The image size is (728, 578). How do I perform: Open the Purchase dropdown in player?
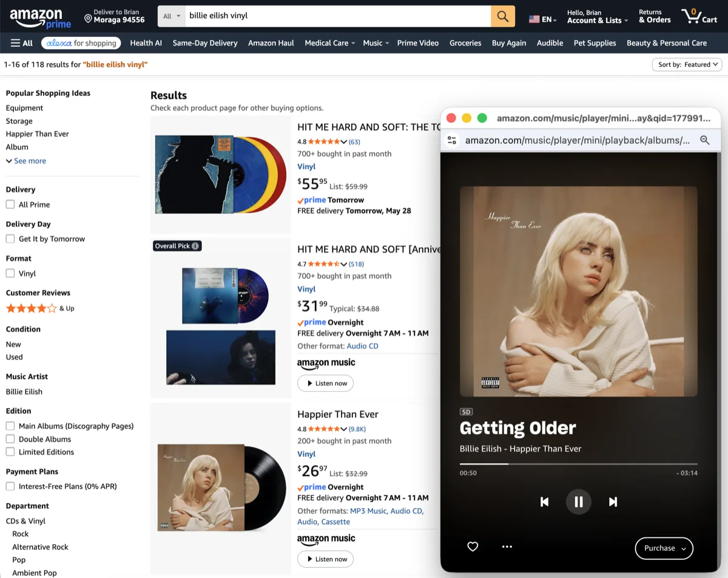click(x=664, y=548)
